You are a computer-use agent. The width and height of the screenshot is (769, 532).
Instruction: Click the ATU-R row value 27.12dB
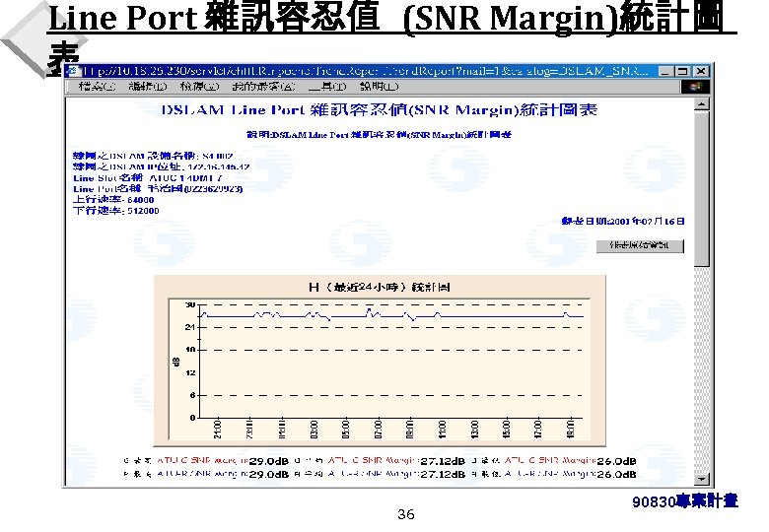tap(443, 474)
